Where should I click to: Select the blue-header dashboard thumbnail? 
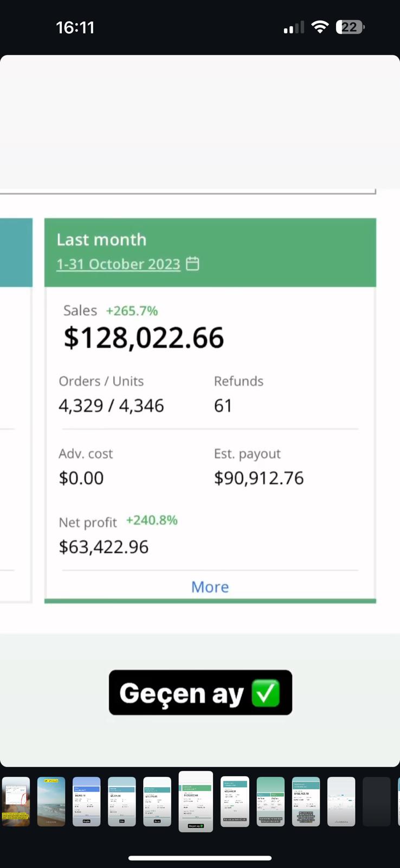pyautogui.click(x=87, y=801)
